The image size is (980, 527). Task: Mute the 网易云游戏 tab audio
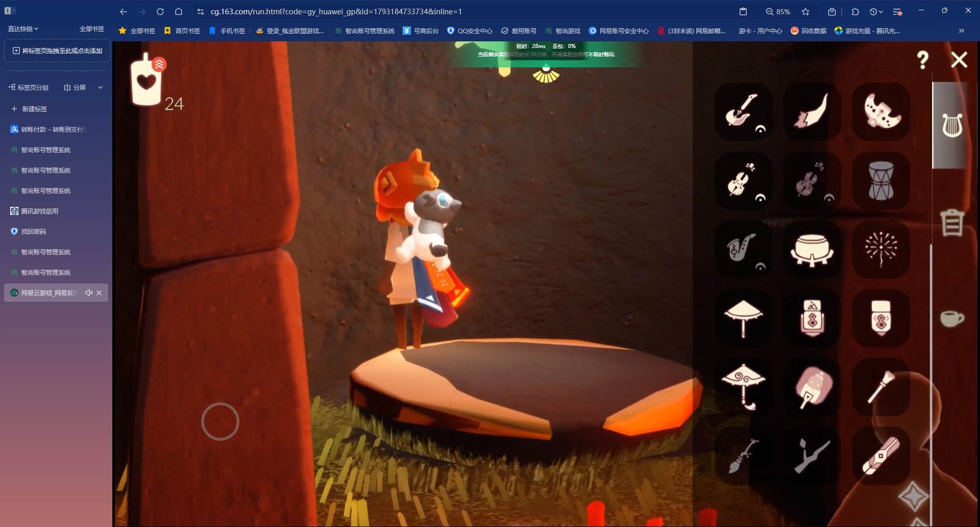(89, 293)
